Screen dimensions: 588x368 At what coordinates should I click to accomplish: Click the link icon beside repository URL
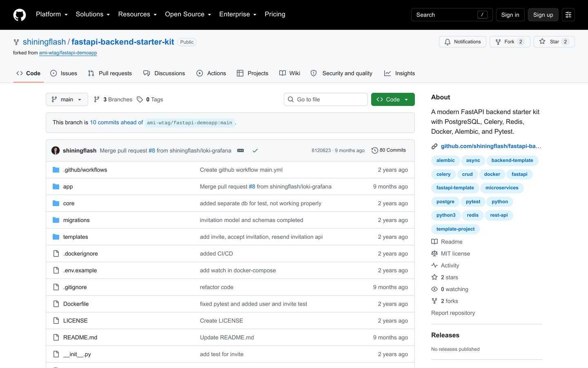[434, 146]
